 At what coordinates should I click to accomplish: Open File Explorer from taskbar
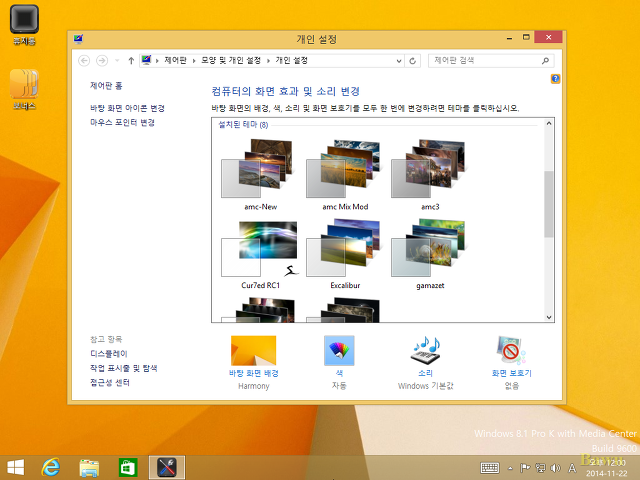(89, 467)
